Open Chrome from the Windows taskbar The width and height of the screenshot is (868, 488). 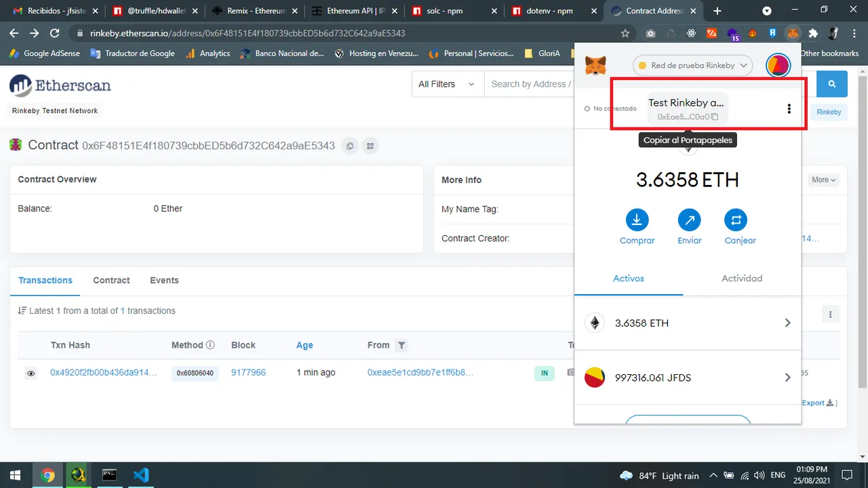click(47, 475)
